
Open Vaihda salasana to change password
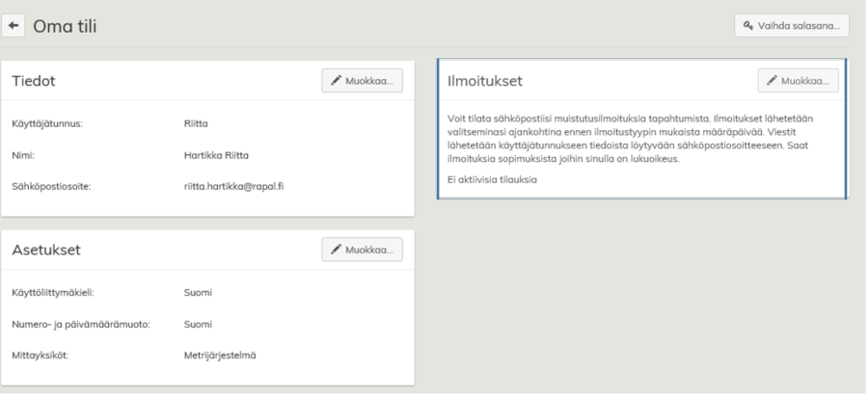click(x=791, y=25)
